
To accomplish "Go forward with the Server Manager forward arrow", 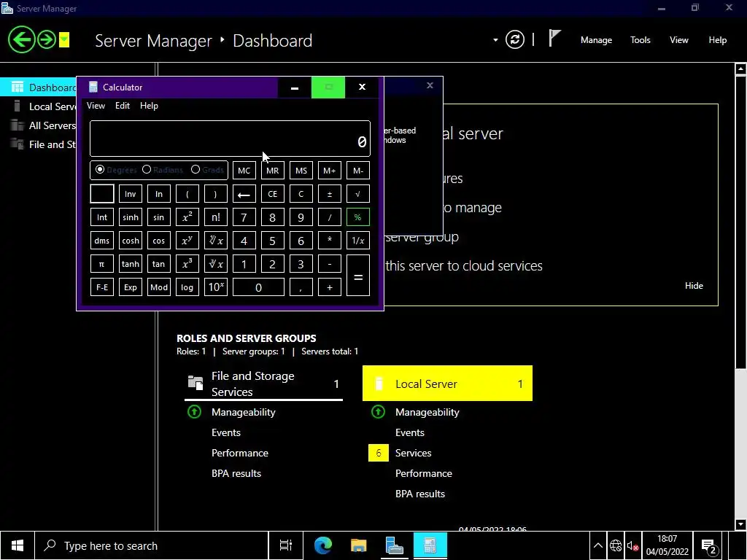I will coord(47,39).
